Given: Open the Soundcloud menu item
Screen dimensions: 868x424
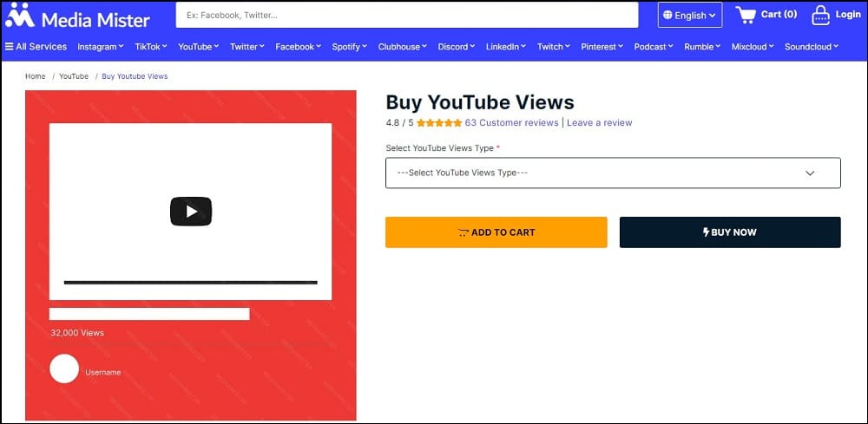Looking at the screenshot, I should coord(812,47).
